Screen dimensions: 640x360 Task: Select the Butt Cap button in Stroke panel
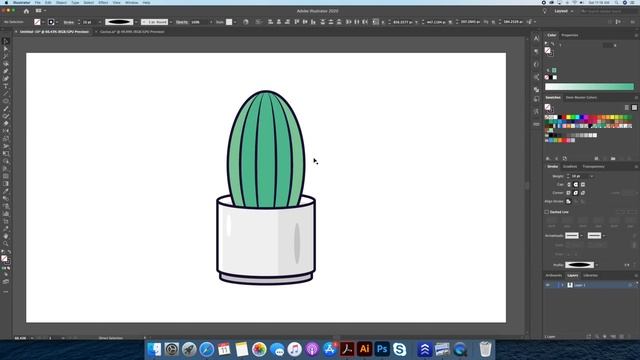tap(569, 184)
